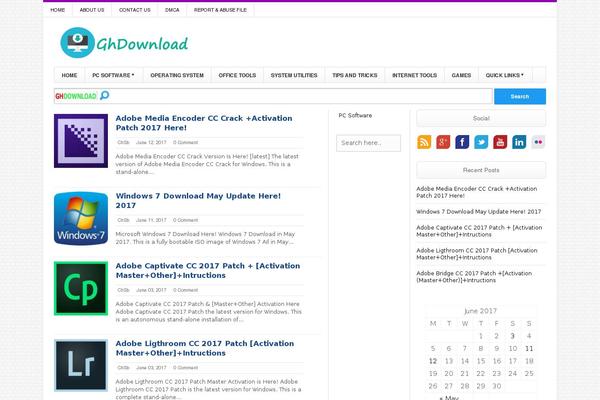Open the Flickr social icon
Viewport: 600px width, 400px height.
[x=538, y=142]
